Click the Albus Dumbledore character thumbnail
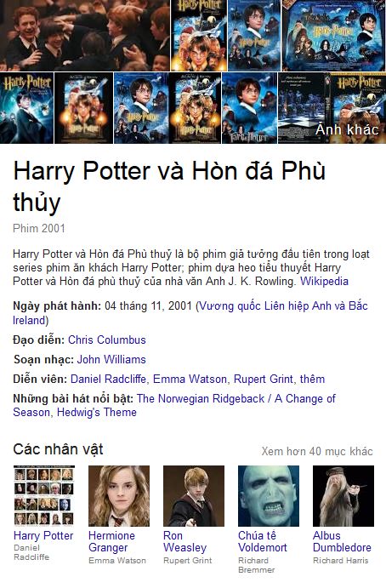This screenshot has width=386, height=588. tap(343, 496)
